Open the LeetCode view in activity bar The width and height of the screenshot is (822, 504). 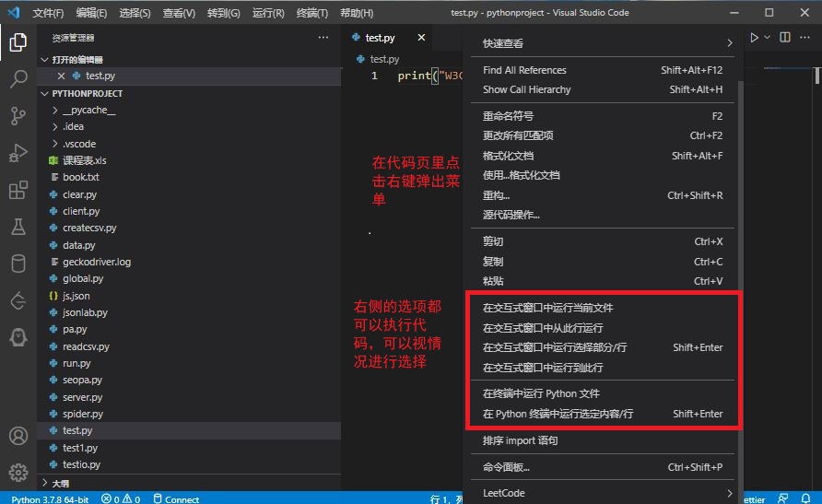coord(18,300)
